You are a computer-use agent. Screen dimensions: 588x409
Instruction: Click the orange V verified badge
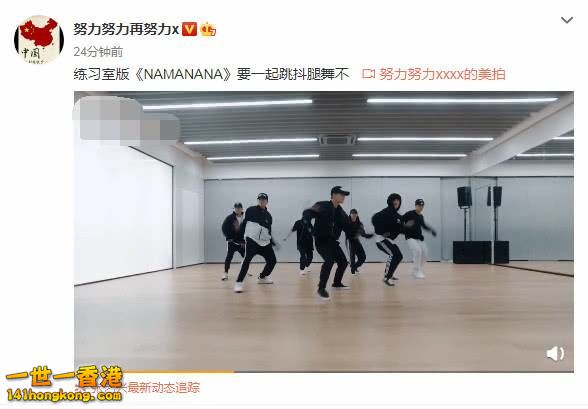pyautogui.click(x=189, y=29)
